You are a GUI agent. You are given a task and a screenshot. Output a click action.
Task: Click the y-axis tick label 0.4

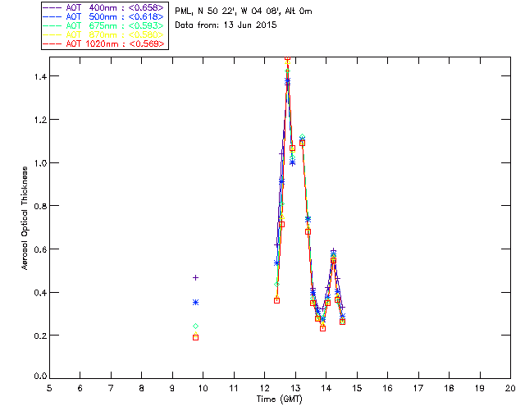(40, 293)
